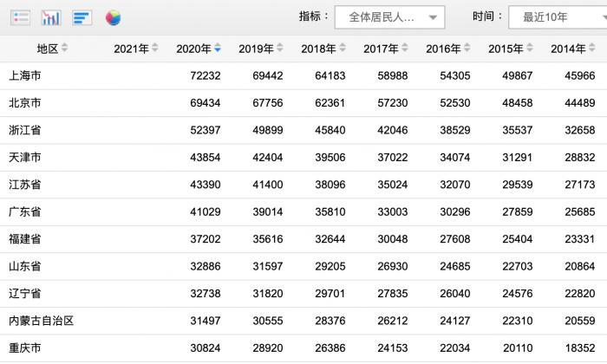Screen dimensions: 607x364
Task: Select the 江苏省 row label
Action: 25,185
